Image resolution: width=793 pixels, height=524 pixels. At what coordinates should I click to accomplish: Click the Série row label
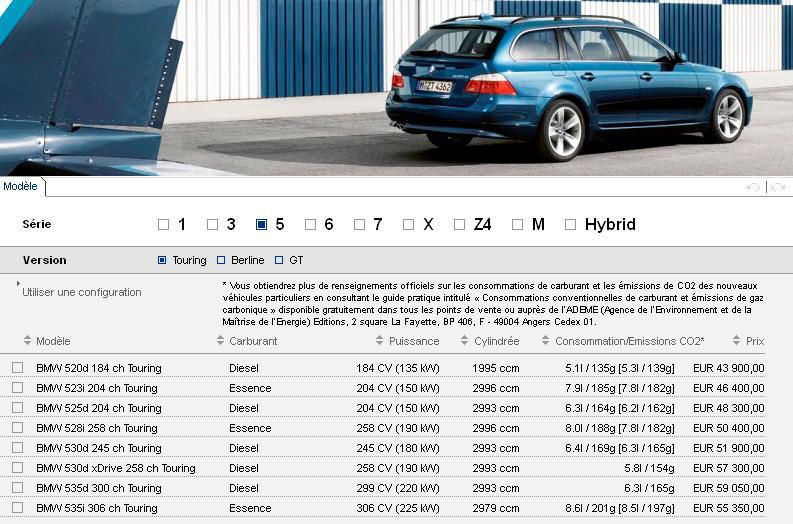(x=37, y=224)
